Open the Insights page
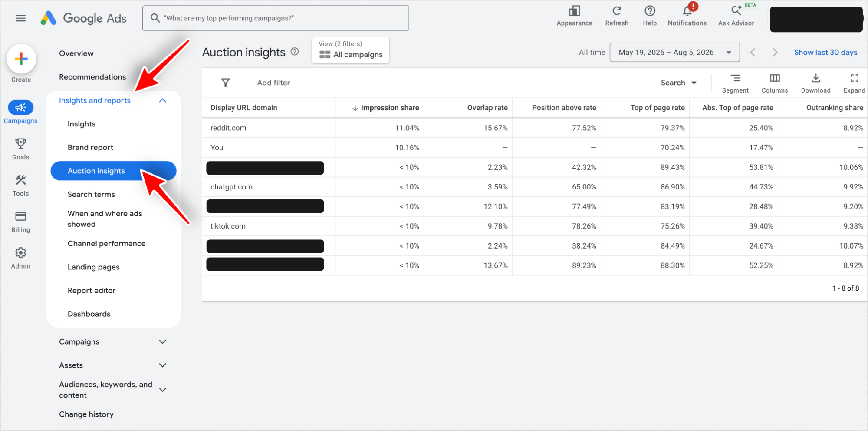The image size is (868, 431). point(82,124)
